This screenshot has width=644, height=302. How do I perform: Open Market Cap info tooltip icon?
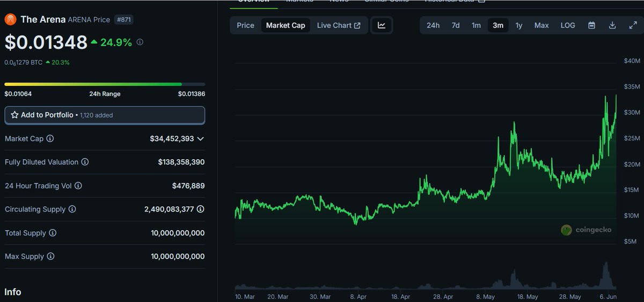[x=50, y=139]
